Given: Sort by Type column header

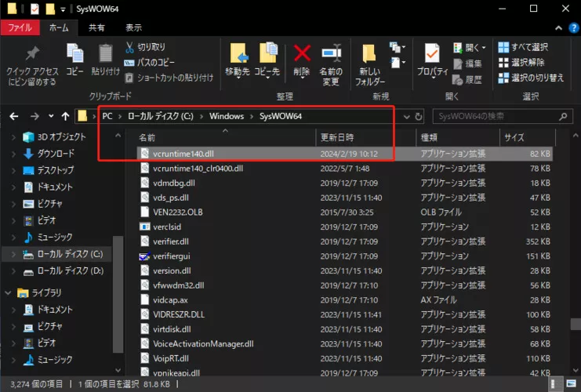Looking at the screenshot, I should click(x=458, y=137).
